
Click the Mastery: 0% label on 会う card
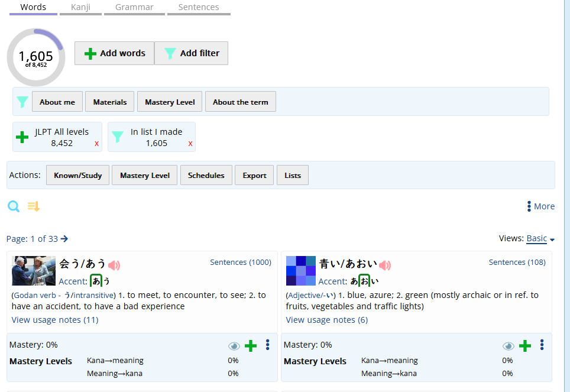pyautogui.click(x=34, y=345)
